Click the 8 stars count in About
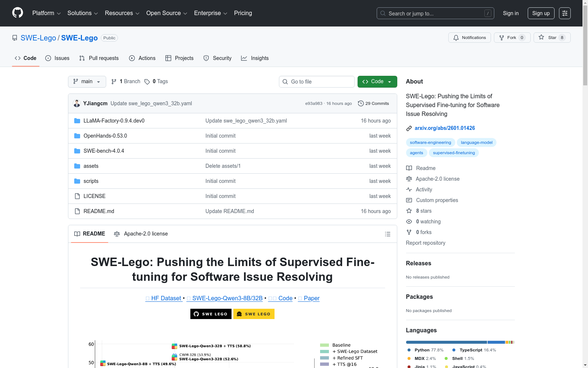The width and height of the screenshot is (588, 368). point(424,211)
